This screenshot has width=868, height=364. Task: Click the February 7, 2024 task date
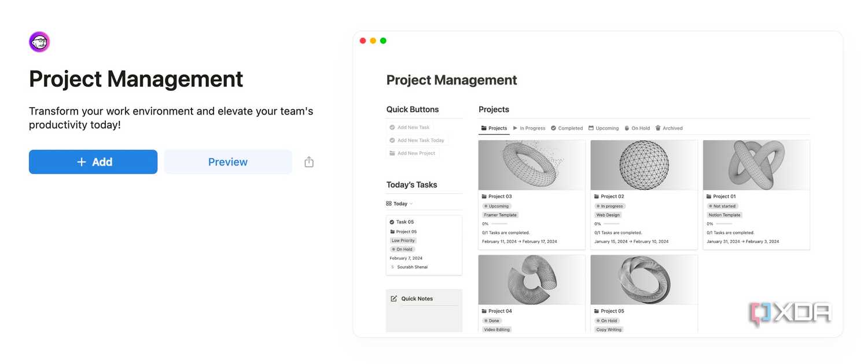[x=406, y=259]
